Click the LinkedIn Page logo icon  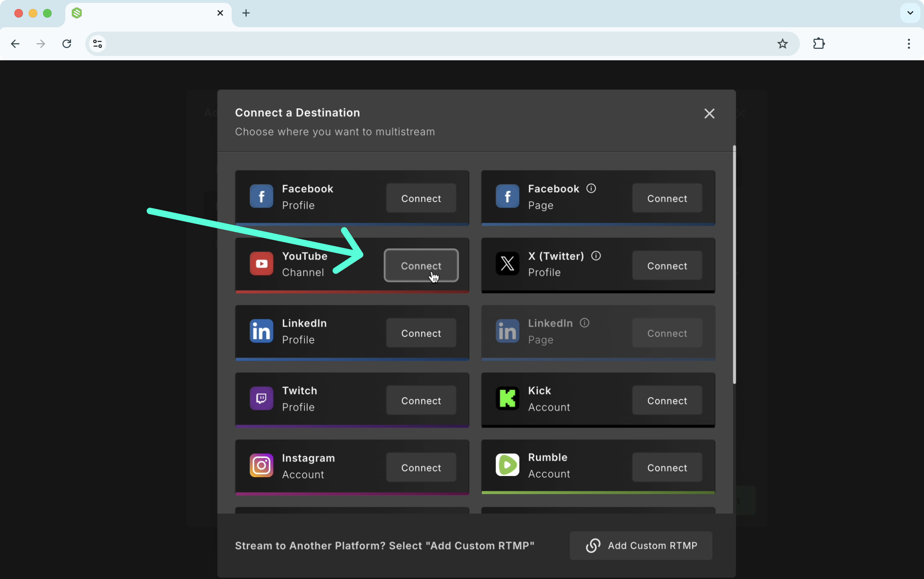pyautogui.click(x=507, y=331)
